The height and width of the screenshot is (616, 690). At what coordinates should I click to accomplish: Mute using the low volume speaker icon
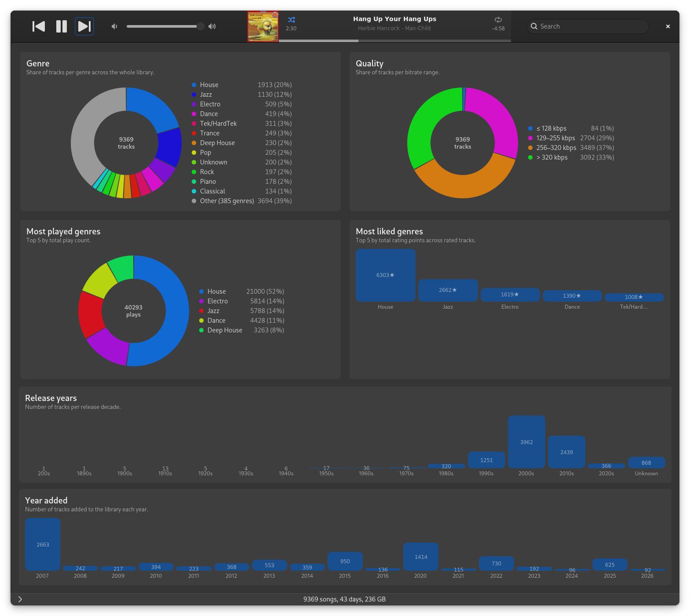pos(114,26)
